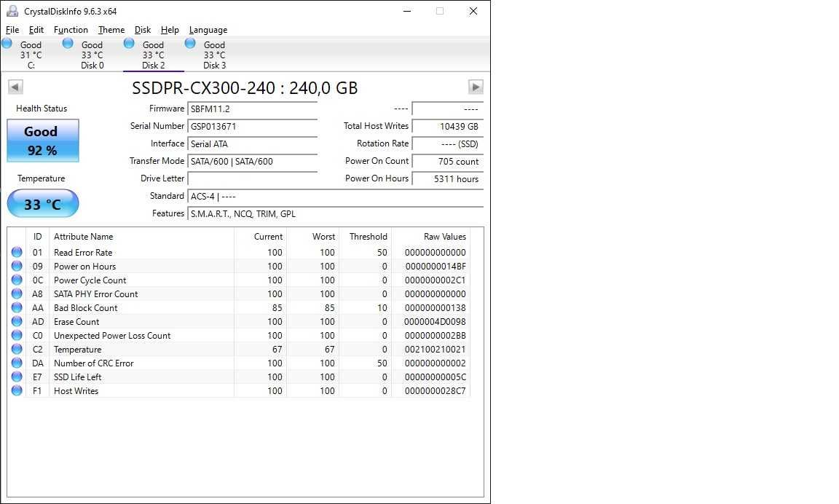This screenshot has height=504, width=839.
Task: Click status orb for Power on Hours row
Action: click(x=17, y=266)
